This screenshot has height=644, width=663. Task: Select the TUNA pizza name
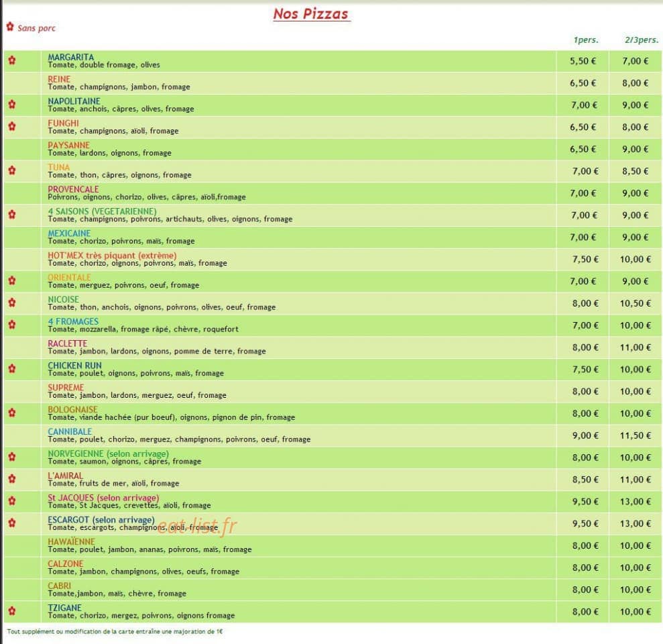click(x=59, y=167)
